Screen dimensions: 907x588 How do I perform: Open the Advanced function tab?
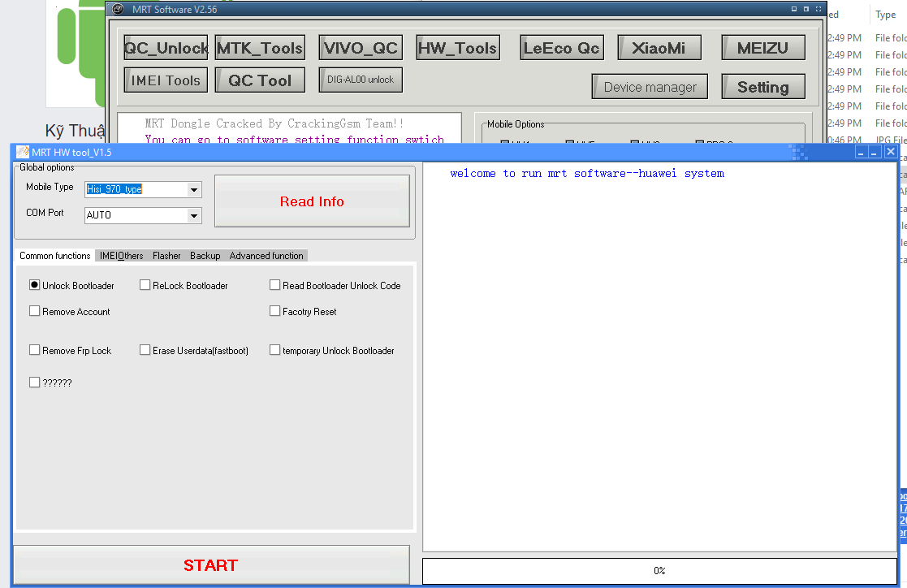pos(266,256)
